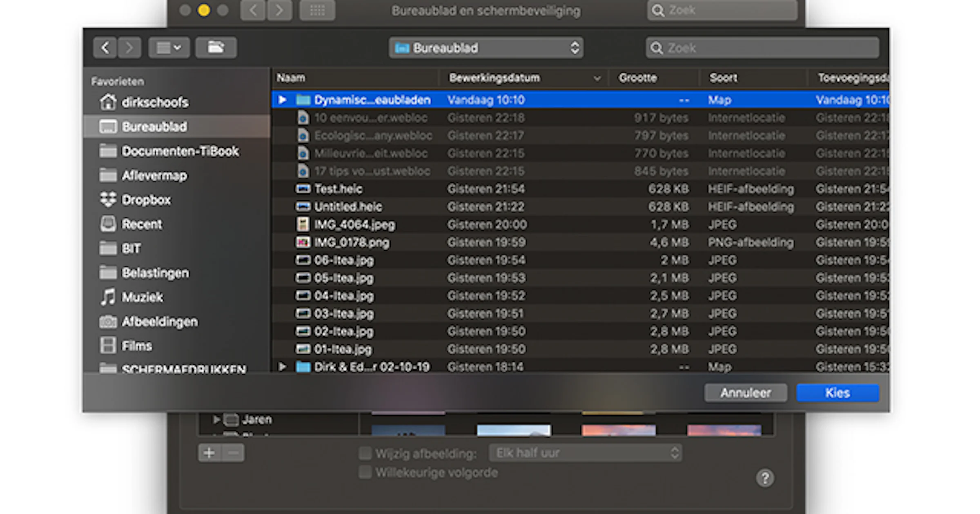Select IMG_0178.png file
Screen dimensions: 980x514
click(x=580, y=242)
